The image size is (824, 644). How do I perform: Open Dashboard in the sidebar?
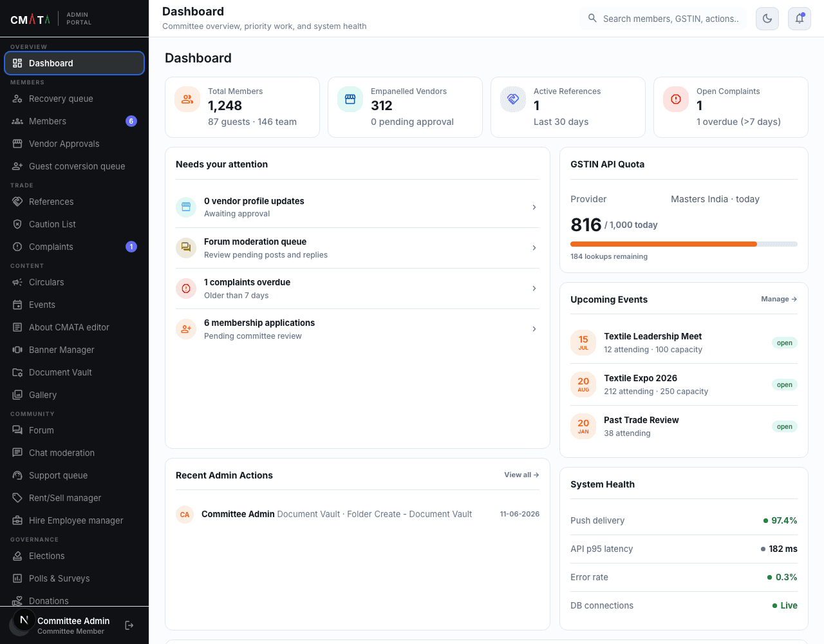(75, 63)
